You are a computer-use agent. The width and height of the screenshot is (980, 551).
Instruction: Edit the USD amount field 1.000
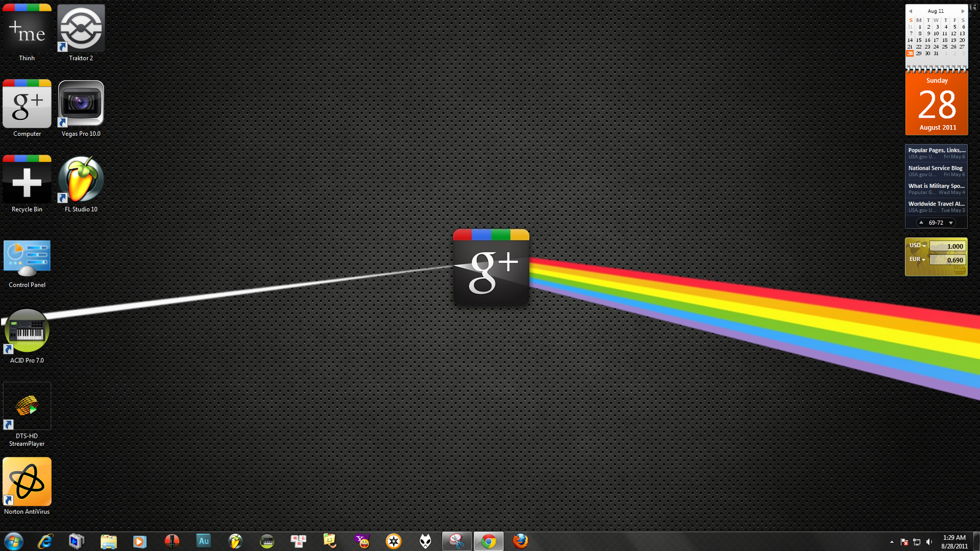coord(948,246)
